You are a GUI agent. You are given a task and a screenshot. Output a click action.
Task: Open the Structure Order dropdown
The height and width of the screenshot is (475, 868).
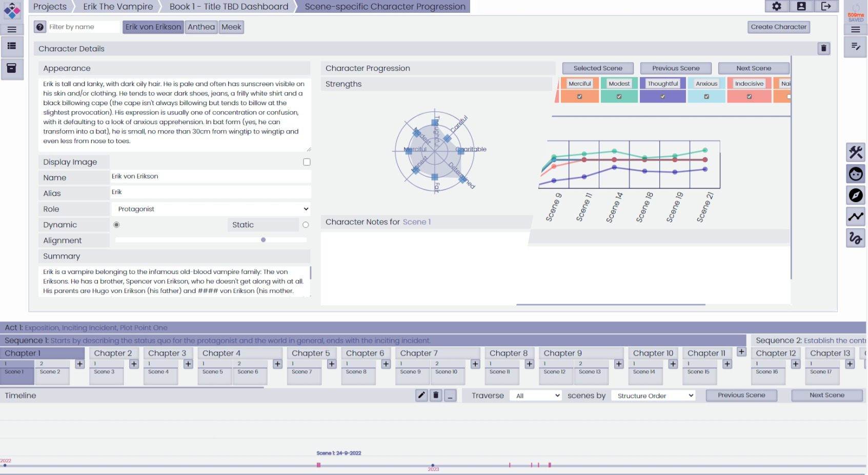pos(654,395)
